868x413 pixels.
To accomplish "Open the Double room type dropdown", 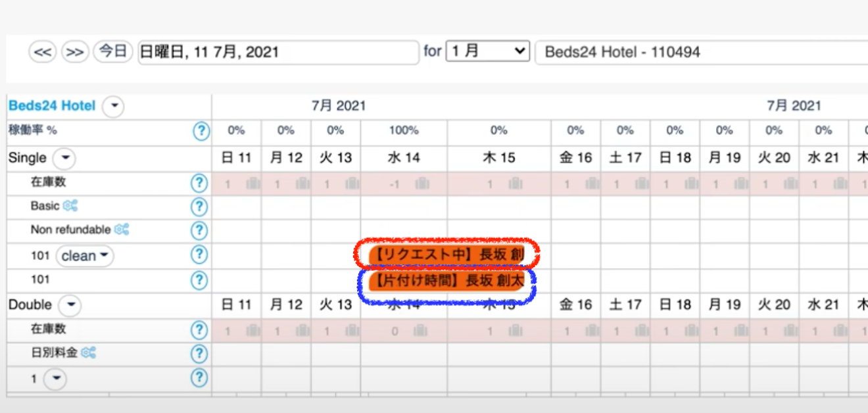I will tap(70, 305).
